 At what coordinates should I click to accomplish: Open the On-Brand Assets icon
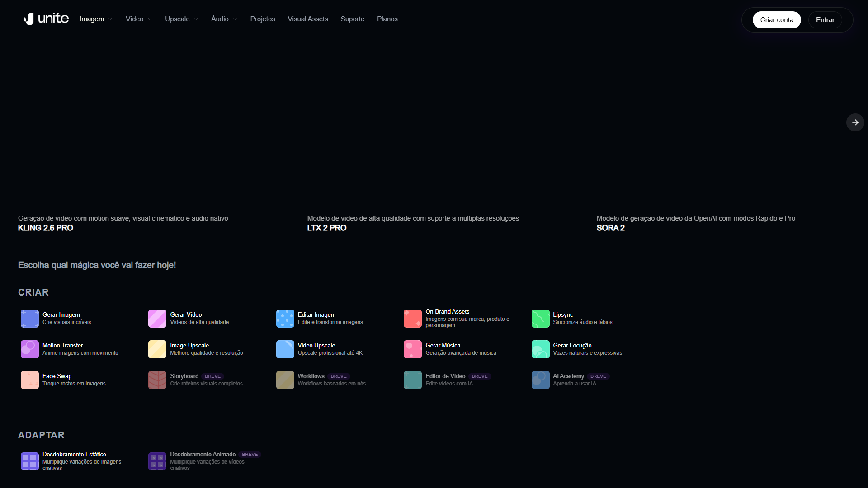(413, 319)
